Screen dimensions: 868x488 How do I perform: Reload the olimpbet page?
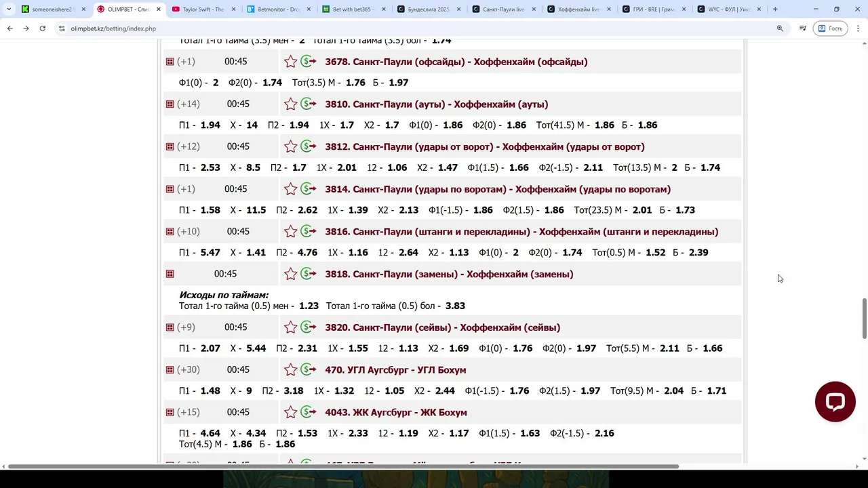pos(42,28)
